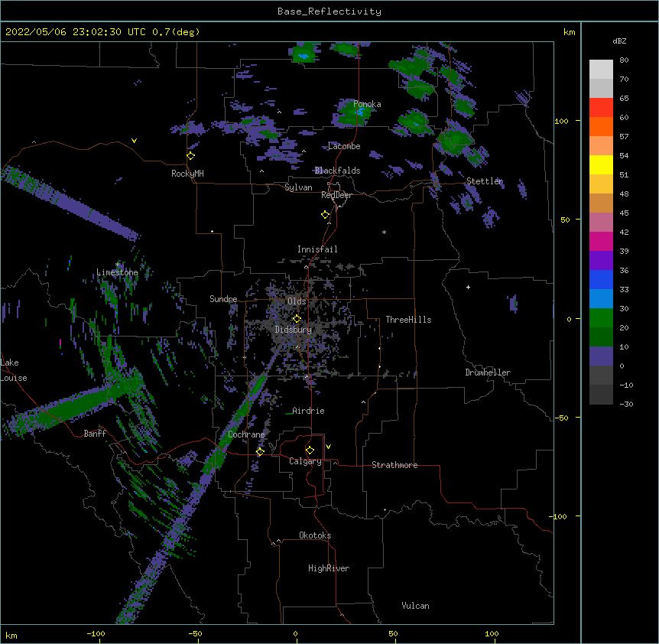Screen dimensions: 659x644
Task: Click the purple 10 dBZ color swatch
Action: (601, 356)
